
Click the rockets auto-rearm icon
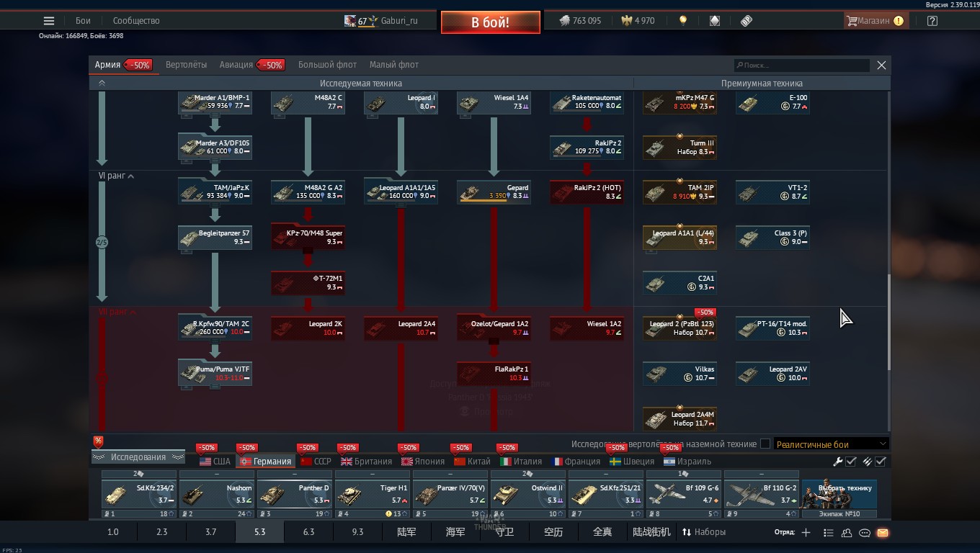click(x=868, y=462)
